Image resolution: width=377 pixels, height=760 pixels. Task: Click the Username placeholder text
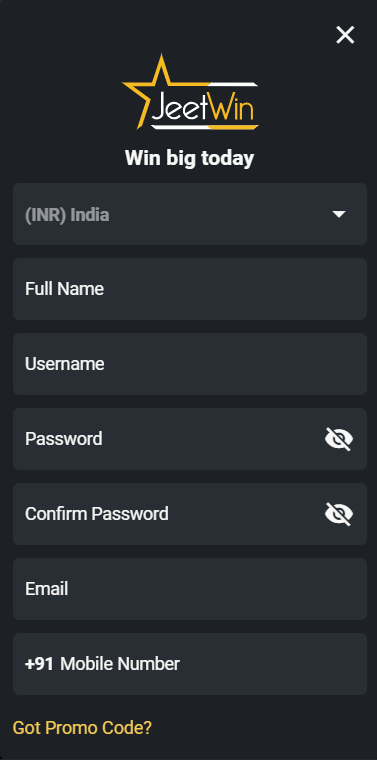click(x=64, y=364)
